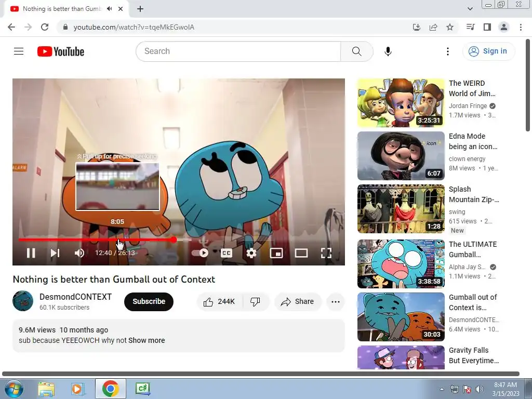Open Chrome profile avatar

click(504, 27)
